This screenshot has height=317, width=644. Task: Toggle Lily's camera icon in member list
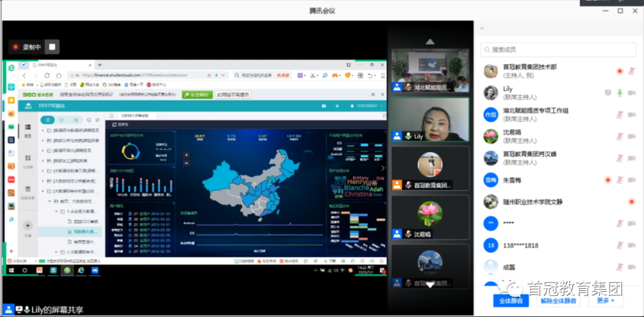pyautogui.click(x=631, y=93)
